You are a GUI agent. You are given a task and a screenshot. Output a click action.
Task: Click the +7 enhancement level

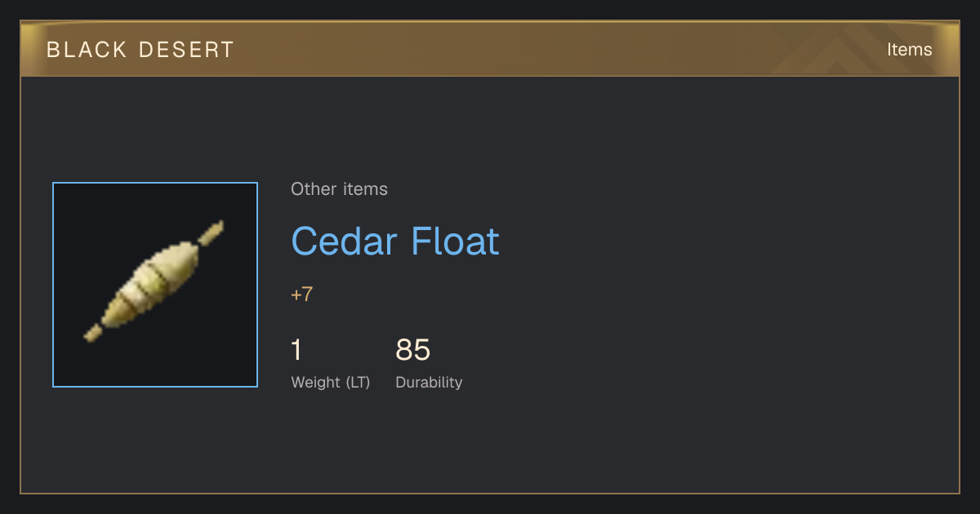tap(301, 295)
